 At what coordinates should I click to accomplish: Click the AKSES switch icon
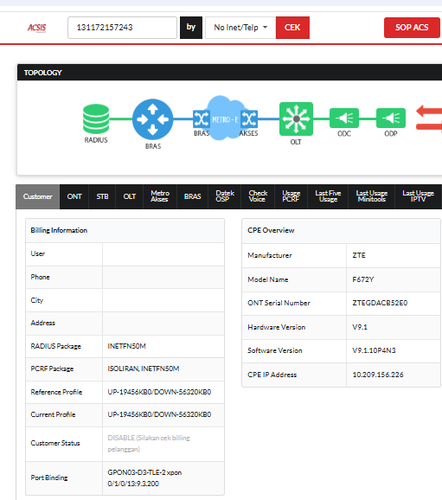pyautogui.click(x=249, y=119)
